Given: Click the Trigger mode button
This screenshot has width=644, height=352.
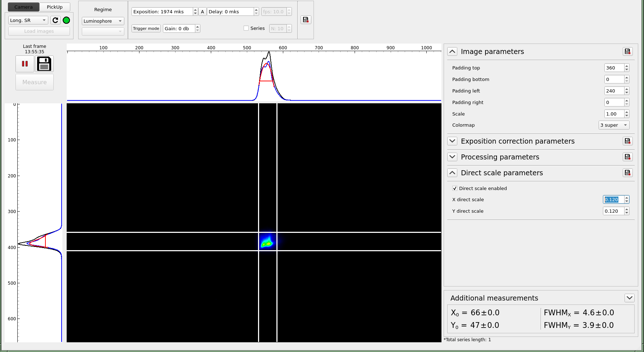Looking at the screenshot, I should click(146, 28).
